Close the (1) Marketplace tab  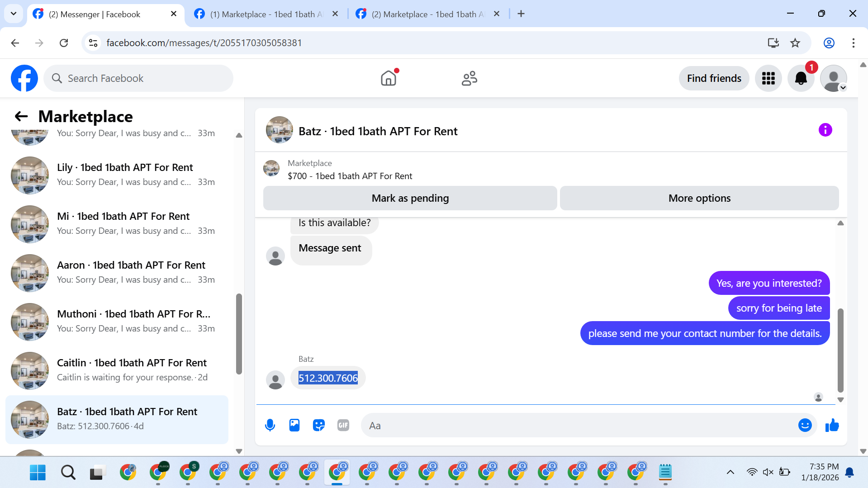point(335,14)
